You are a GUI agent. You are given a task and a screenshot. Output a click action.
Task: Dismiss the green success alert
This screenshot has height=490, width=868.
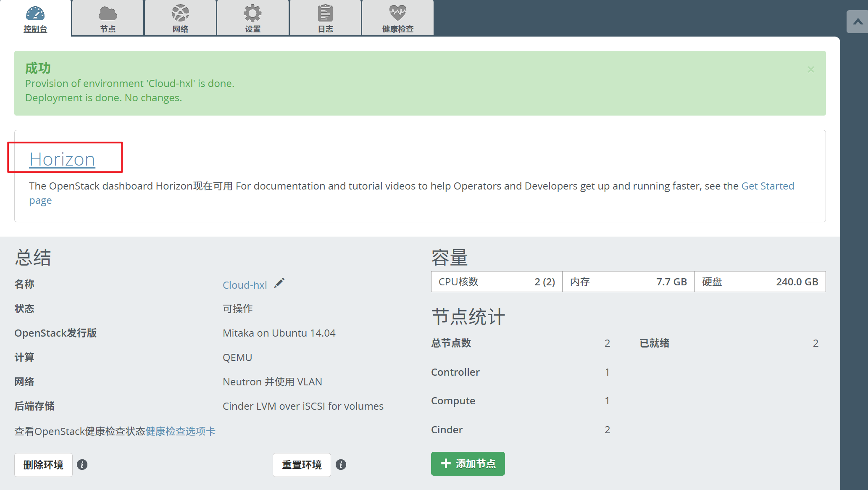(x=811, y=69)
